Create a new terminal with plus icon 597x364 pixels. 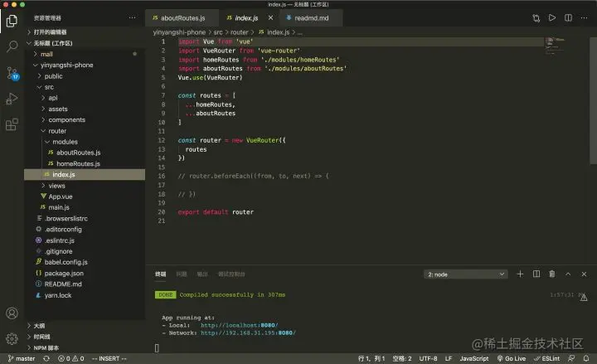pos(520,274)
